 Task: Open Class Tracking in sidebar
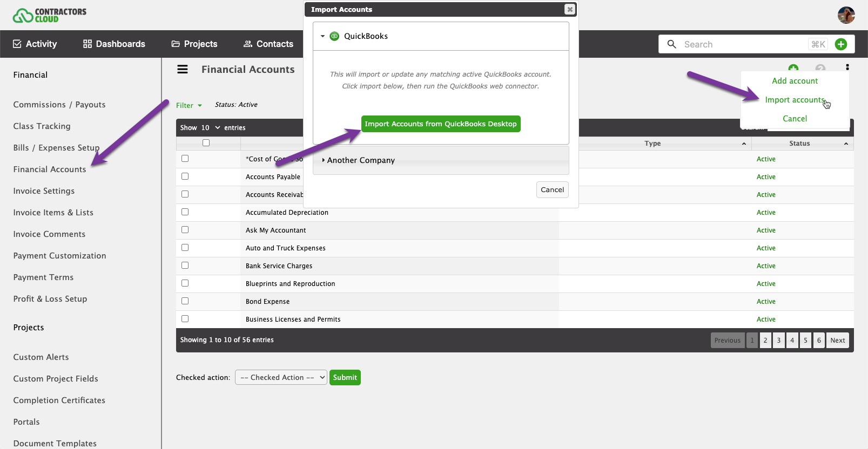coord(42,126)
